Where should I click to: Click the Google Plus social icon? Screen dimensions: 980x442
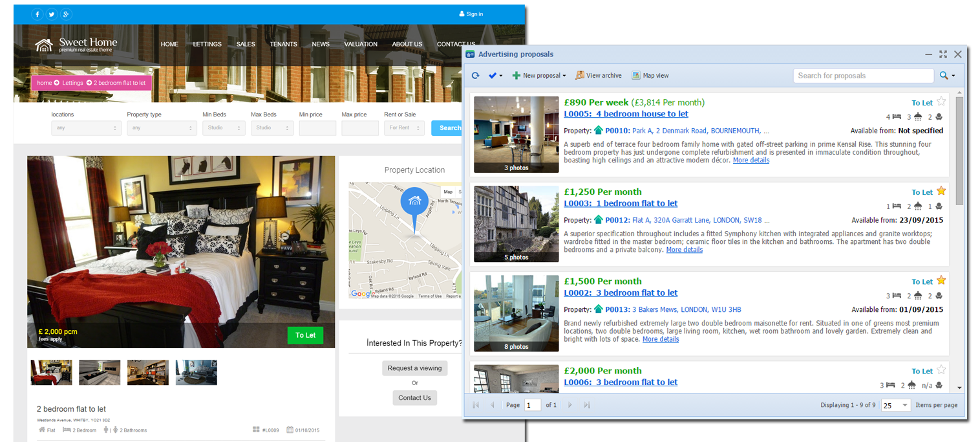(x=67, y=14)
